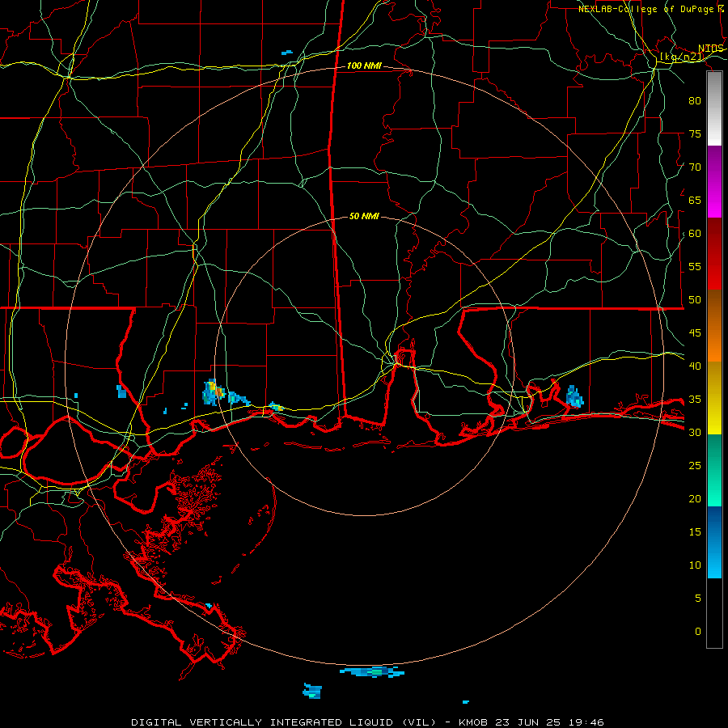Click the wide blue-green echo below the 100 NMI ring
This screenshot has height=728, width=728.
coord(372,671)
